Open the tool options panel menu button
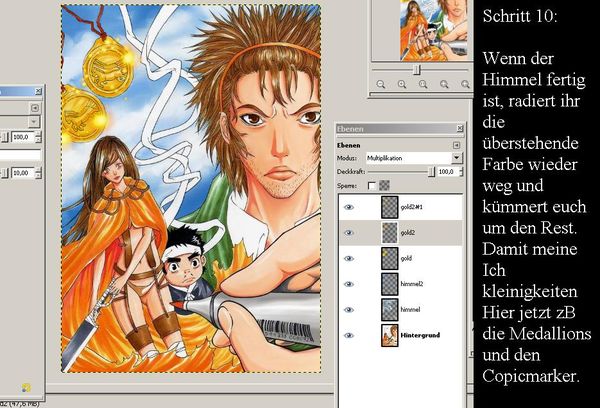The height and width of the screenshot is (408, 600). 35,108
